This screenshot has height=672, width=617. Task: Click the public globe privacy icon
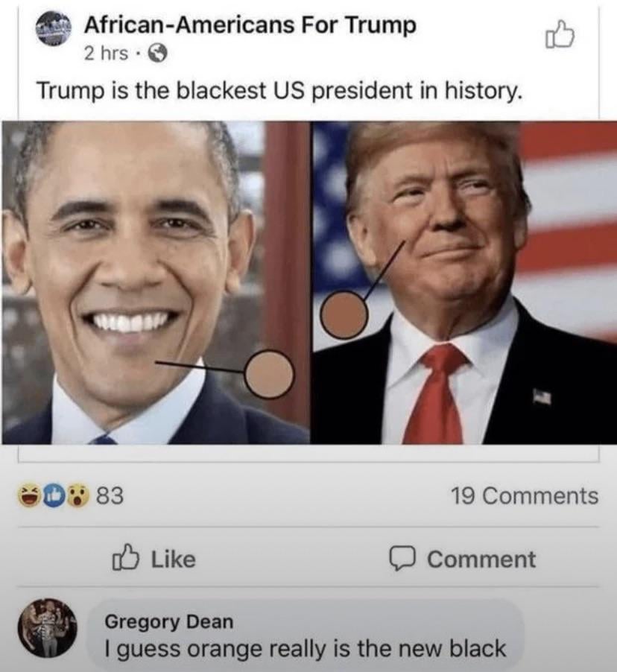click(157, 54)
